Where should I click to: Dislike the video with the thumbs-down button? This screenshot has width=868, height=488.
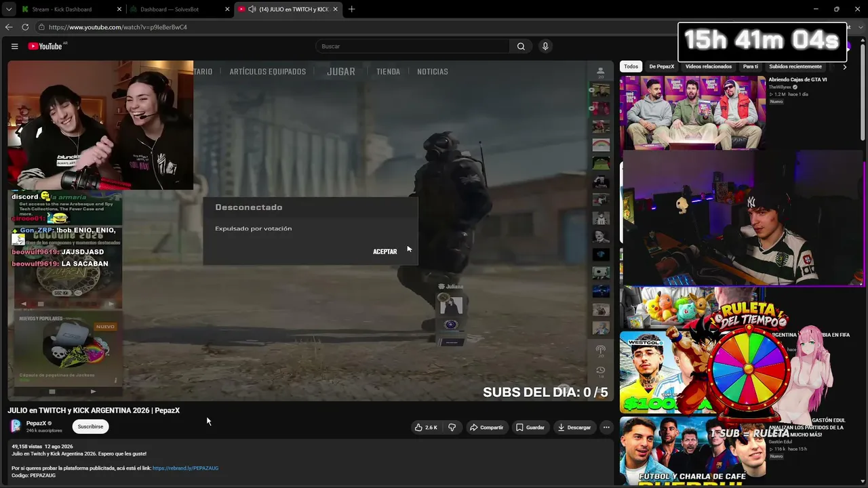tap(452, 428)
